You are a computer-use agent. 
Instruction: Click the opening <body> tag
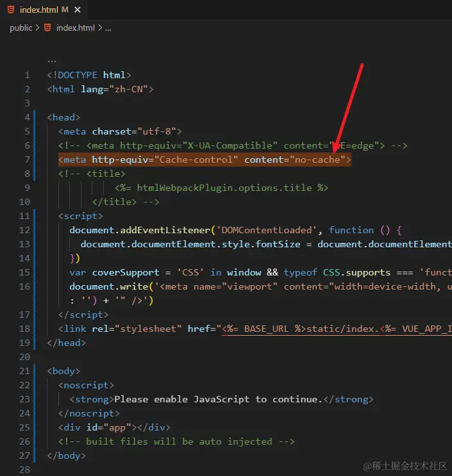63,372
